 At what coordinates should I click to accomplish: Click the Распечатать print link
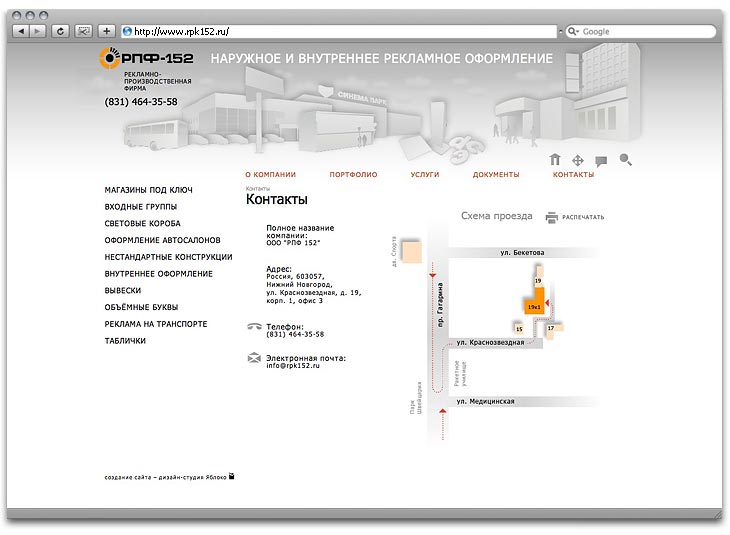(x=583, y=217)
